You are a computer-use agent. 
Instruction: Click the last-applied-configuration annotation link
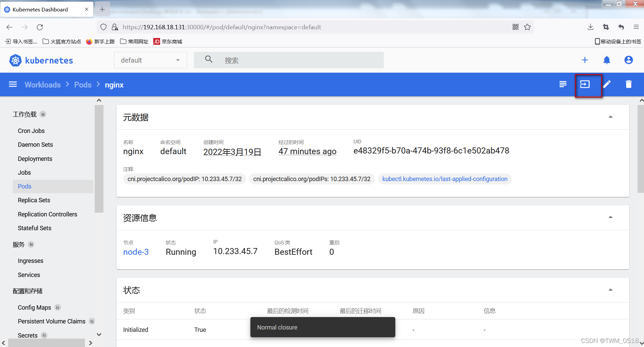click(444, 179)
